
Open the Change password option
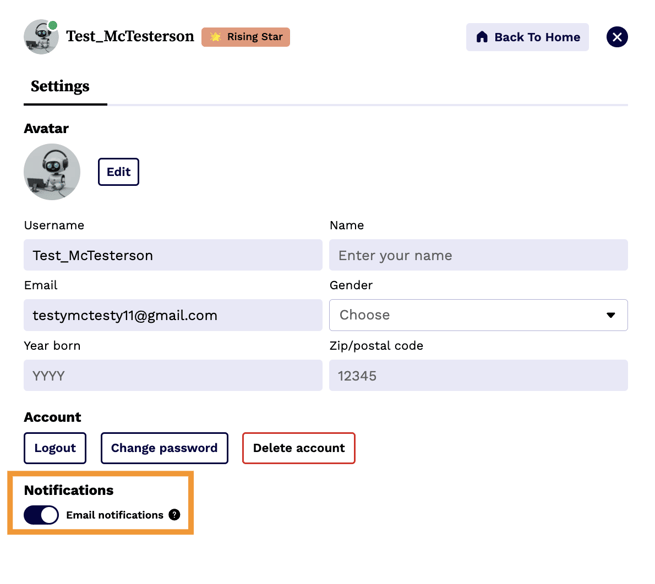coord(164,448)
